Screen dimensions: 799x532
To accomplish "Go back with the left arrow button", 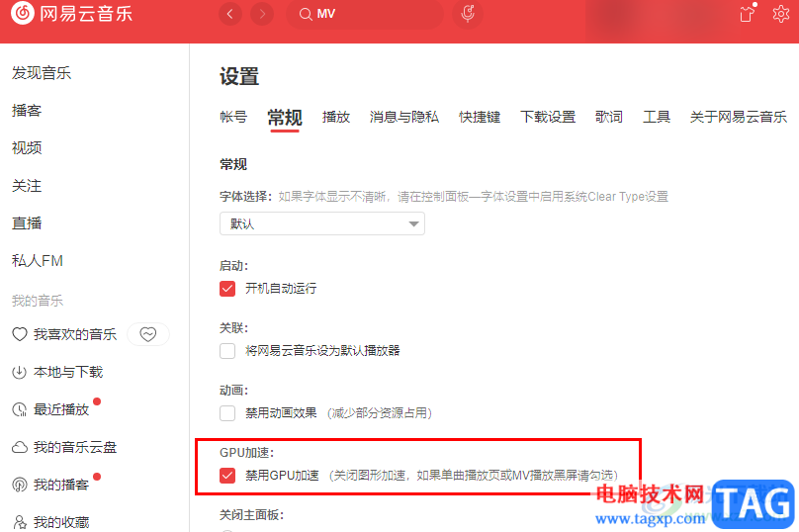I will (x=230, y=14).
